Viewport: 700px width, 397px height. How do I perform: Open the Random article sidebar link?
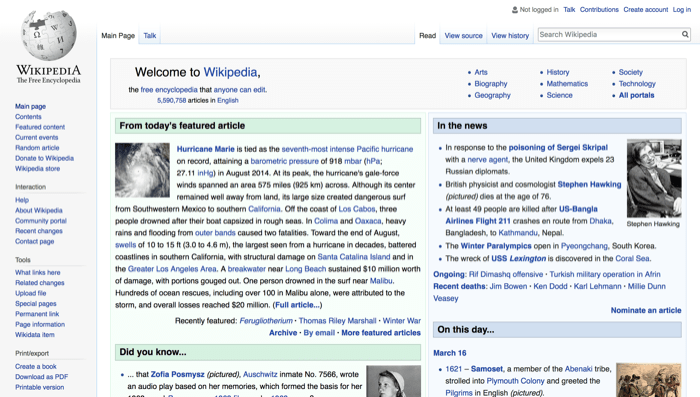point(37,148)
